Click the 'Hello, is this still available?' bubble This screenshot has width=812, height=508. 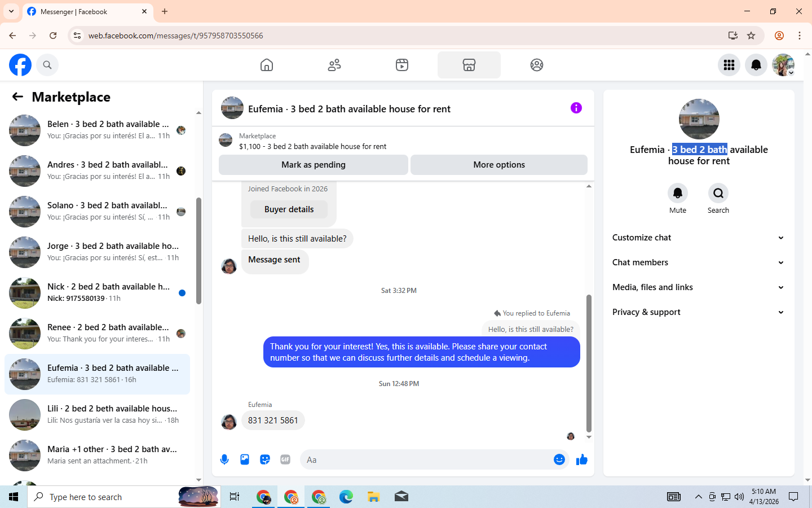[x=297, y=239]
